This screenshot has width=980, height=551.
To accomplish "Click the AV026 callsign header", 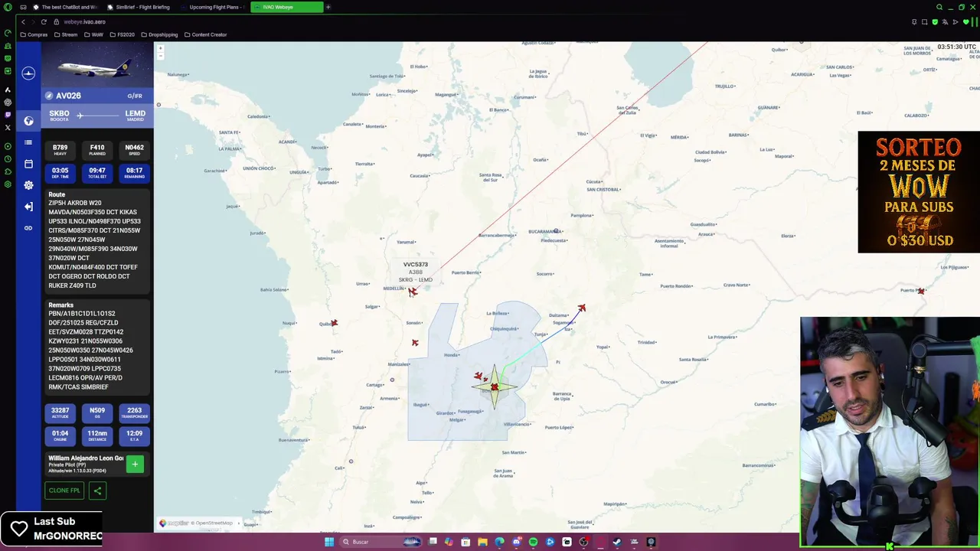I will click(68, 96).
